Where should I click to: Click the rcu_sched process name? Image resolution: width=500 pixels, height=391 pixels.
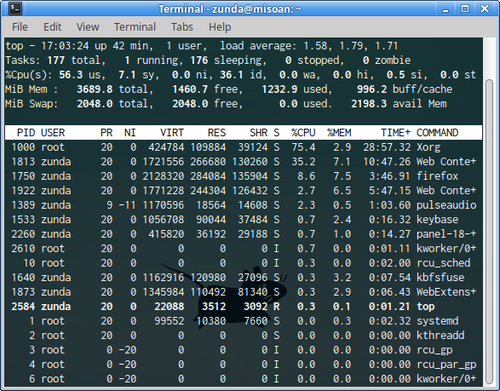[443, 263]
